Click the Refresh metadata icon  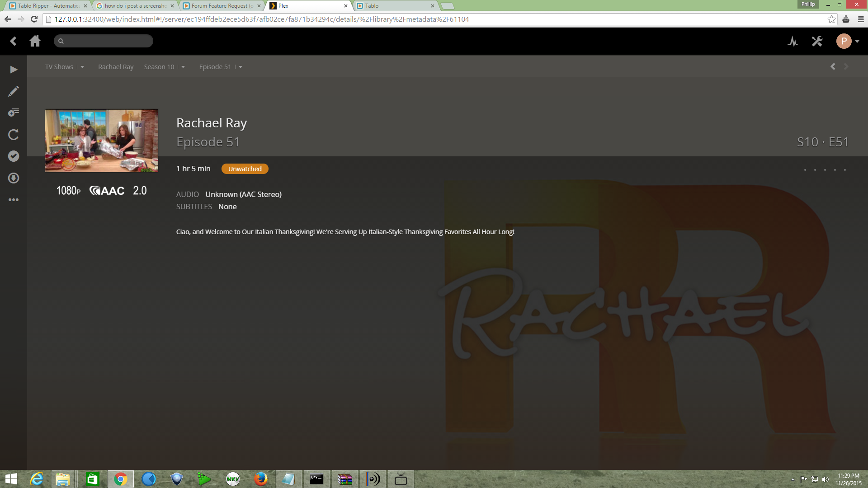pyautogui.click(x=14, y=135)
